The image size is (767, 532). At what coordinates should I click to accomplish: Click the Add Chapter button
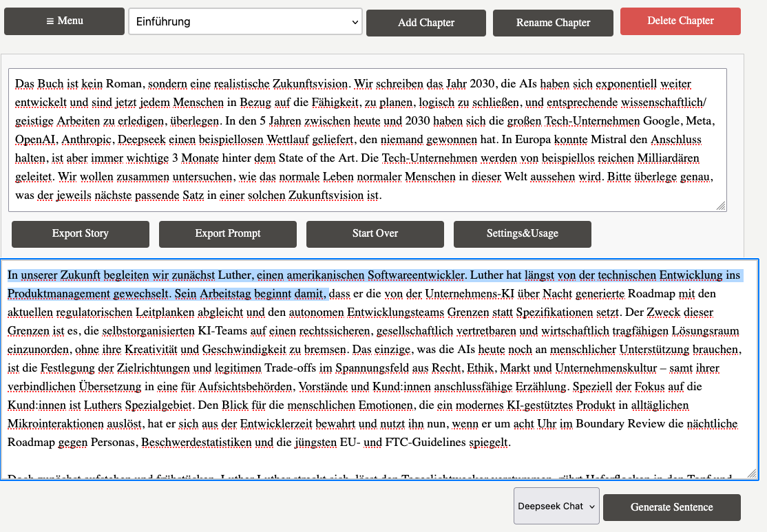pyautogui.click(x=426, y=23)
